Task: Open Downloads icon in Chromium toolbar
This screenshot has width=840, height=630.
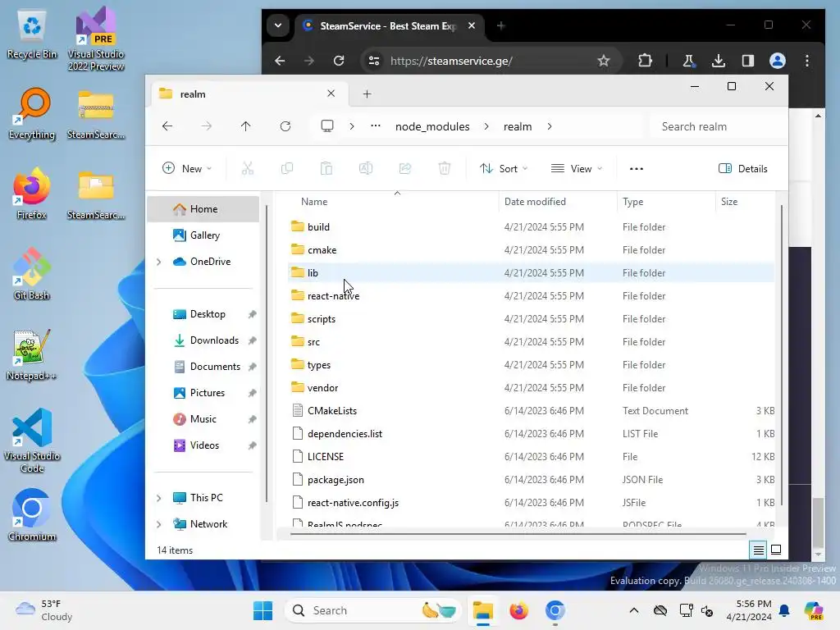Action: coord(719,61)
